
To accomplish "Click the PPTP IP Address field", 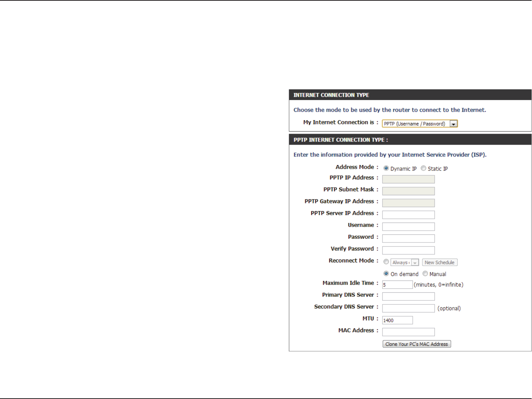I will tap(408, 179).
